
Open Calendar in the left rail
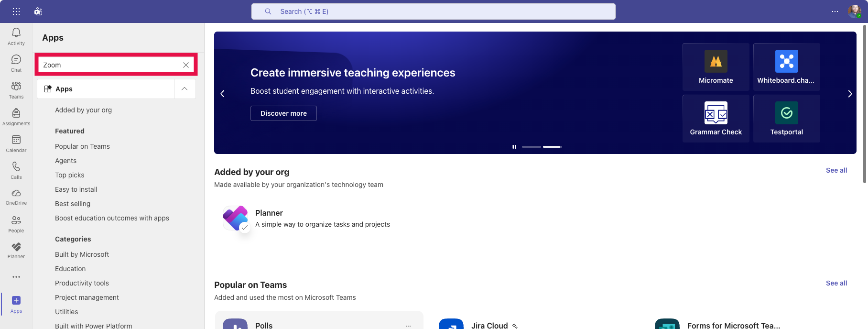(16, 143)
